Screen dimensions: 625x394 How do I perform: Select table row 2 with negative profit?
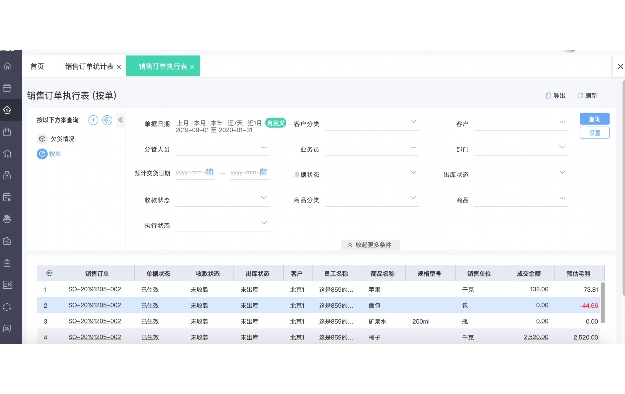[x=318, y=305]
